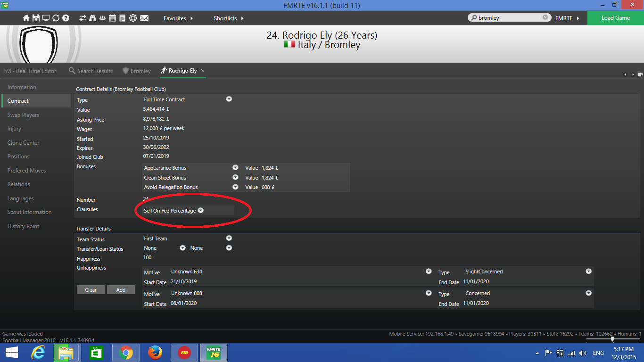Open the envelope mail icon

point(144,18)
